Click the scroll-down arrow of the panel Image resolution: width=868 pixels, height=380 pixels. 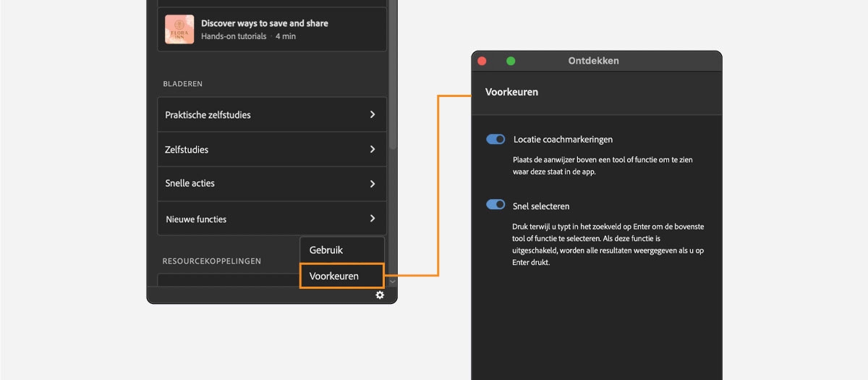393,281
